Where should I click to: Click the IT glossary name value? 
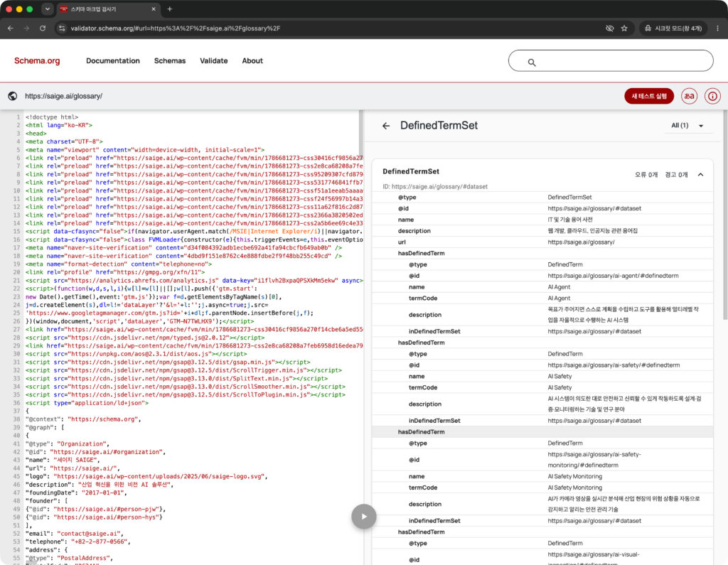(569, 220)
